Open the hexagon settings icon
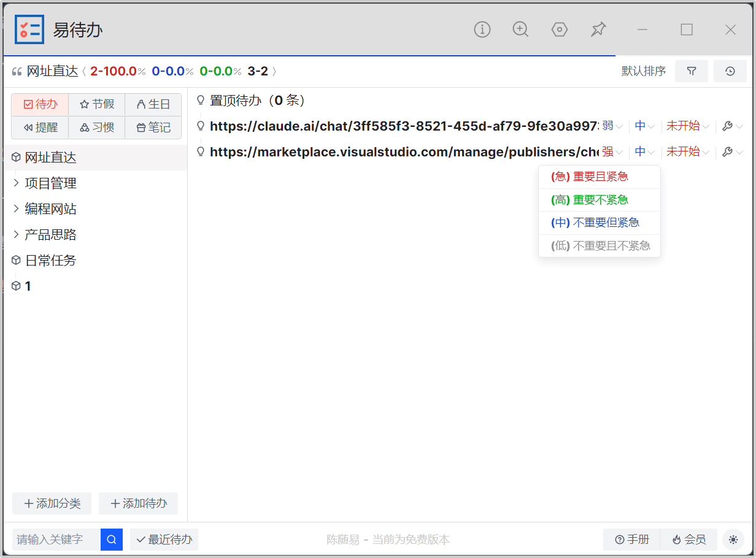756x558 pixels. click(559, 29)
